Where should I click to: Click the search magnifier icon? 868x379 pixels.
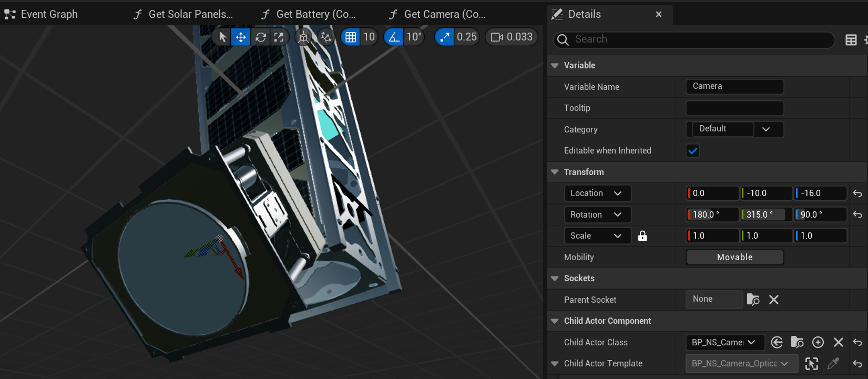[563, 39]
